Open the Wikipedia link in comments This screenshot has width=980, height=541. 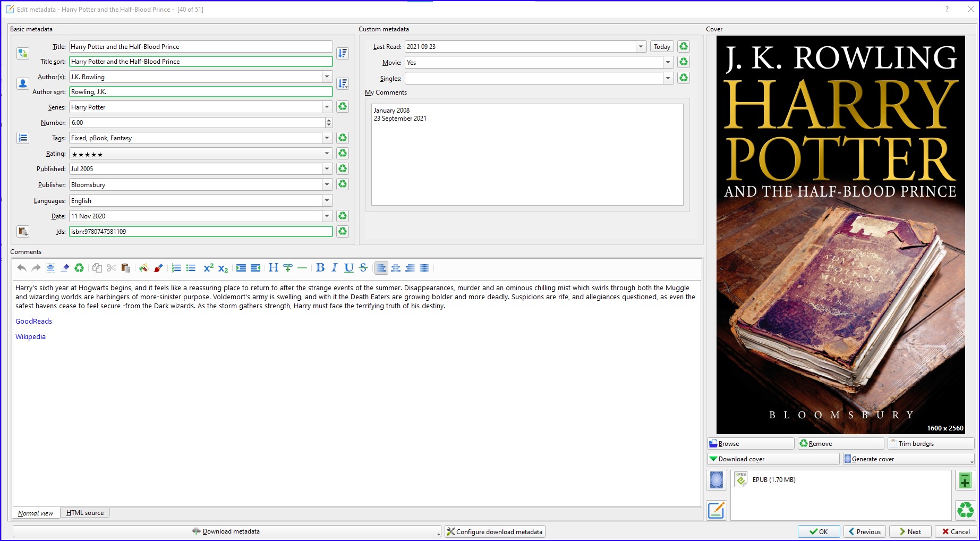[x=30, y=336]
